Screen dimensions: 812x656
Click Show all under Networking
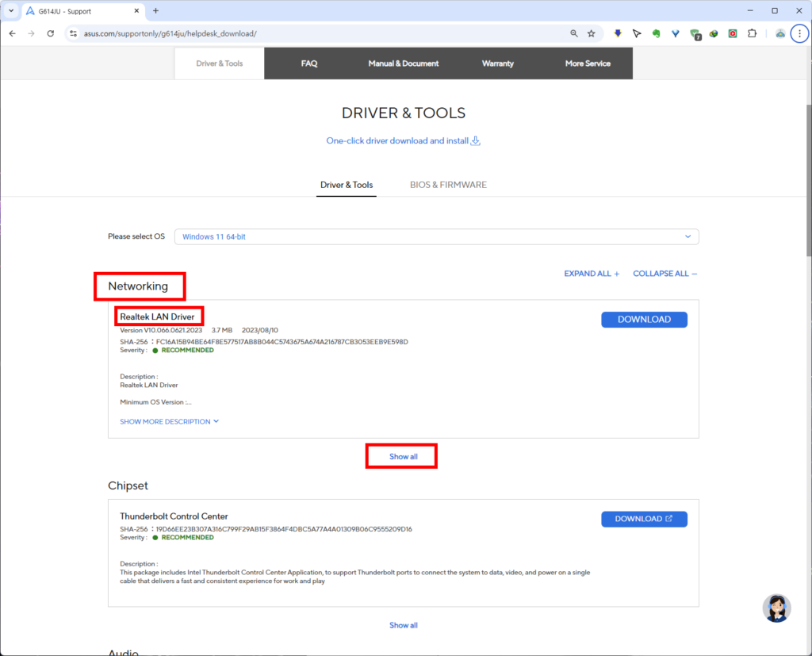(404, 457)
